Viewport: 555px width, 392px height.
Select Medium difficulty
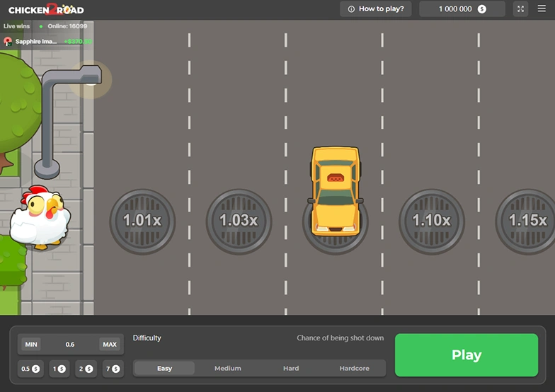click(x=228, y=368)
